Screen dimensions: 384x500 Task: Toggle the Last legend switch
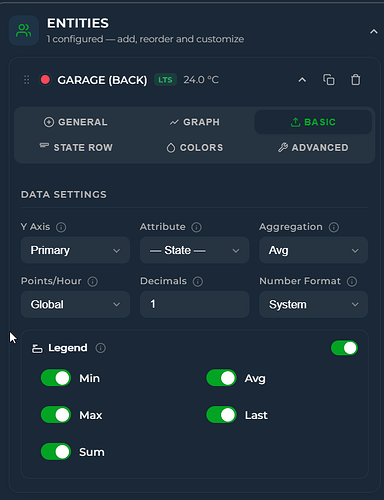pyautogui.click(x=221, y=415)
